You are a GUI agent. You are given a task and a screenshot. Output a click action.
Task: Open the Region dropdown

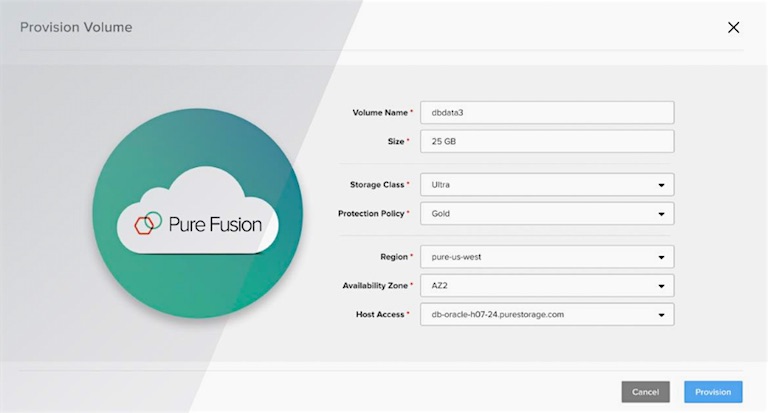point(547,257)
